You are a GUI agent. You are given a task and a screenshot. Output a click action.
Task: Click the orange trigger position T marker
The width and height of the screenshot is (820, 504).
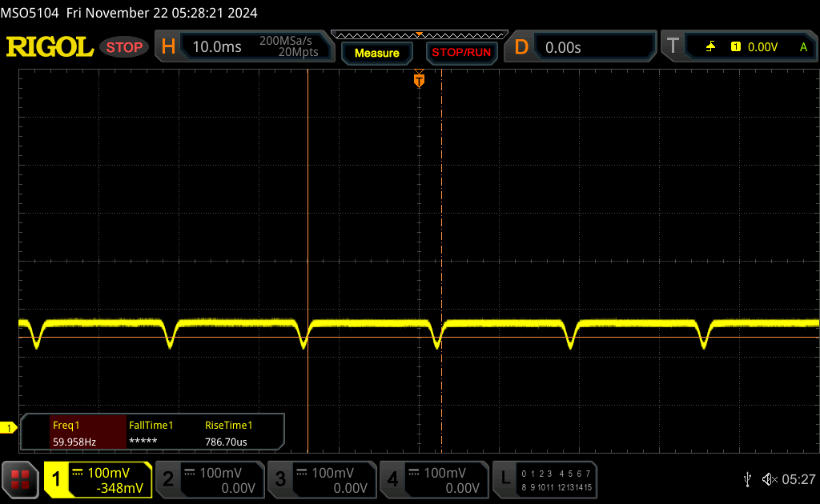pos(419,79)
